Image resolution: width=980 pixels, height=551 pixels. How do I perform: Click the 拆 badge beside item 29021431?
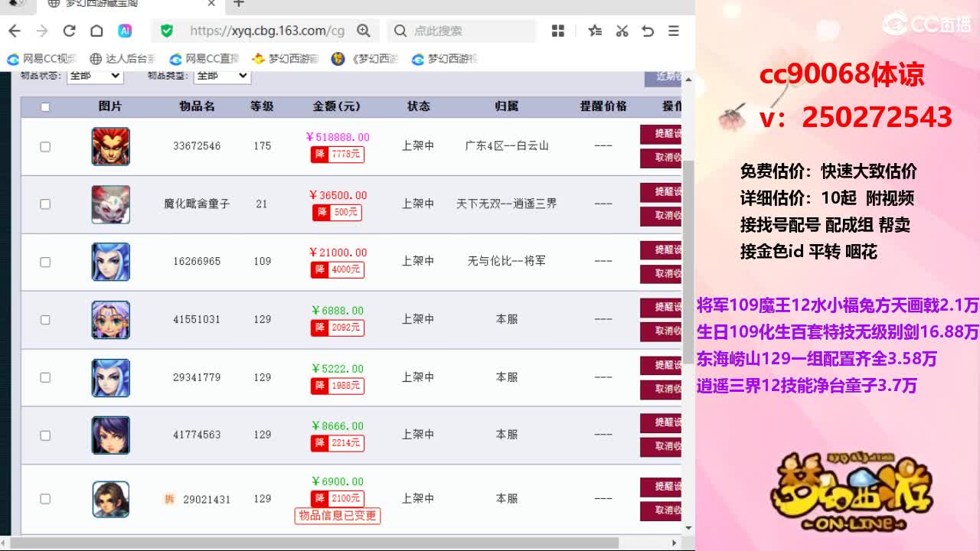click(x=170, y=499)
